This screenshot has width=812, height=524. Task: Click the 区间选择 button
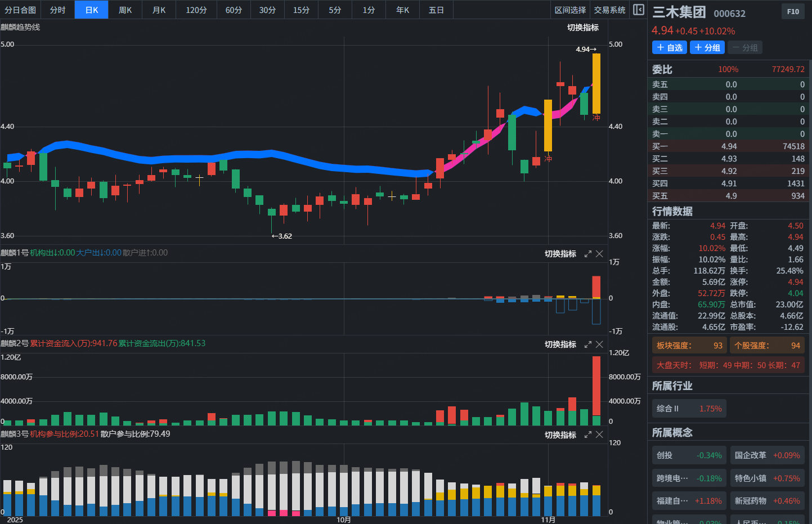click(x=570, y=10)
